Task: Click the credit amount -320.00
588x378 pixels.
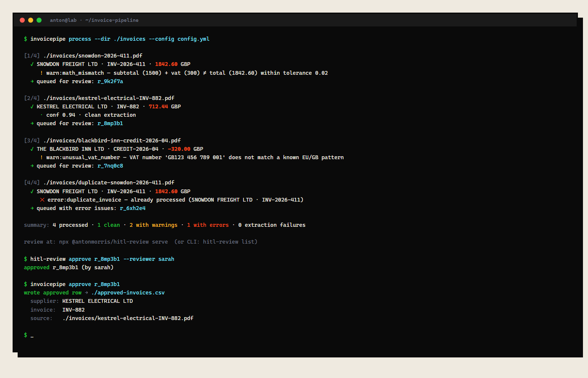Action: point(179,149)
